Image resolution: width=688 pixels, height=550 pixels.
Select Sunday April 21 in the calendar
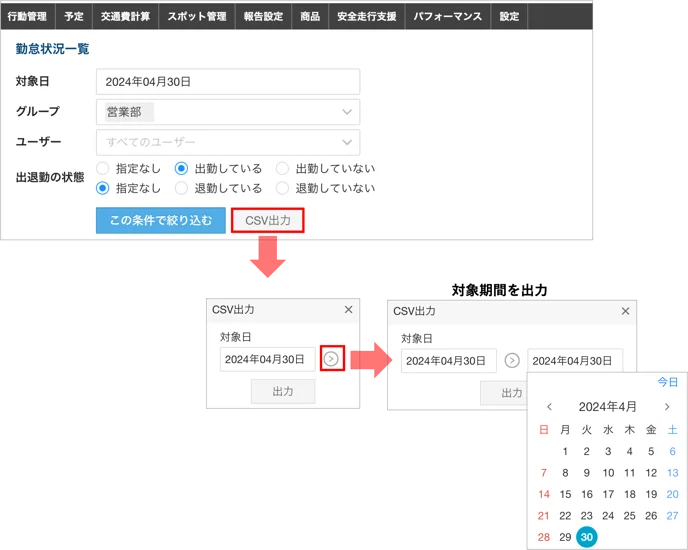coord(544,516)
